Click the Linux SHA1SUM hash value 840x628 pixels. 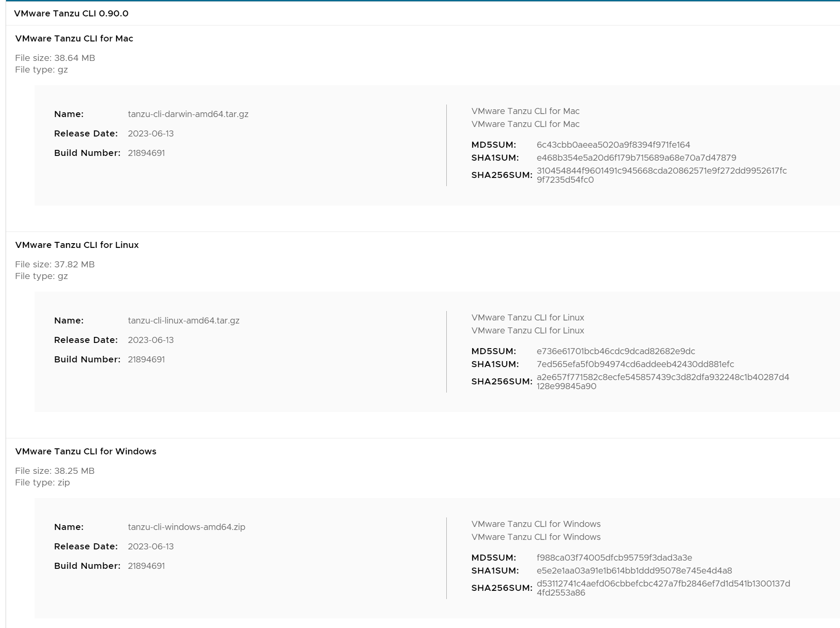coord(635,364)
